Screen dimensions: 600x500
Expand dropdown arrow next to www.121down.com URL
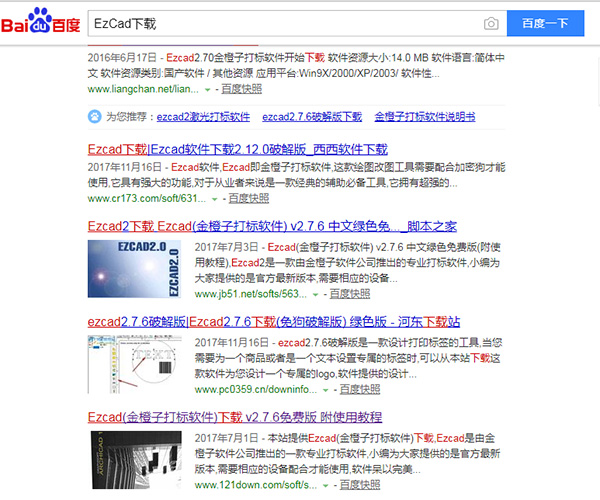tap(326, 486)
